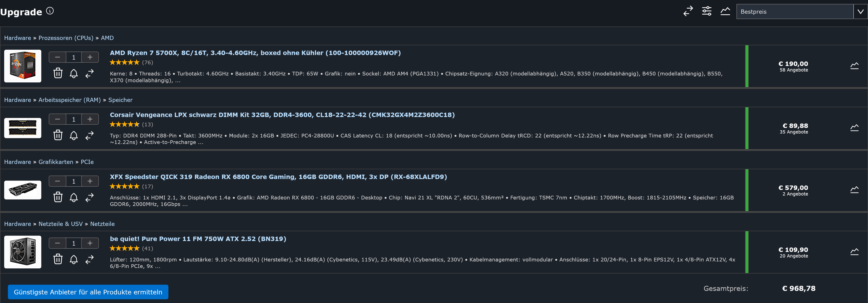
Task: Open the Bestpreis sorting dropdown
Action: click(x=794, y=11)
